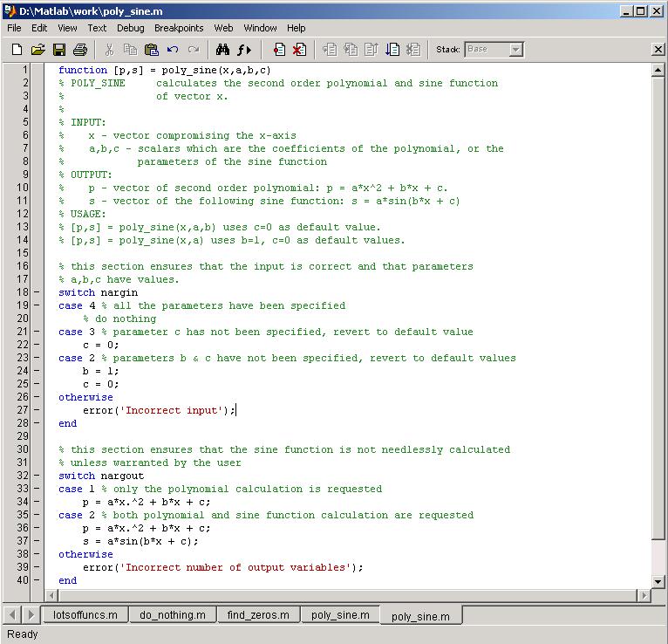Click the vertical scrollbar thumb
This screenshot has width=668, height=644.
pyautogui.click(x=658, y=307)
